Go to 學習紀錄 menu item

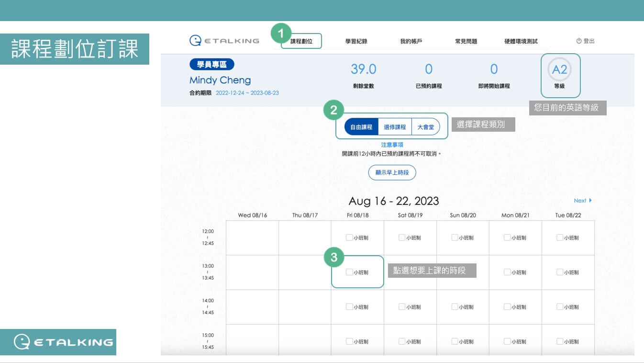coord(356,41)
